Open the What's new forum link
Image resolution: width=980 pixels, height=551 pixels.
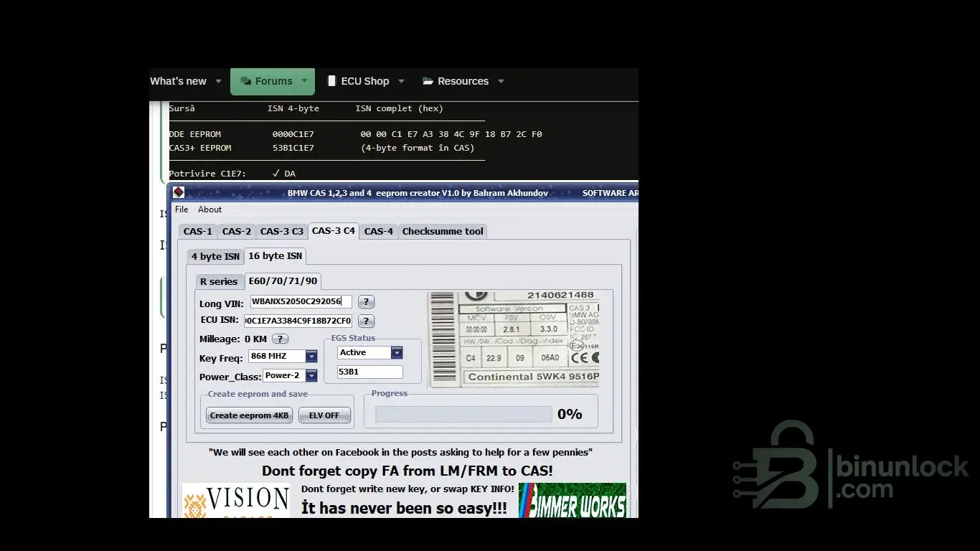[x=178, y=81]
